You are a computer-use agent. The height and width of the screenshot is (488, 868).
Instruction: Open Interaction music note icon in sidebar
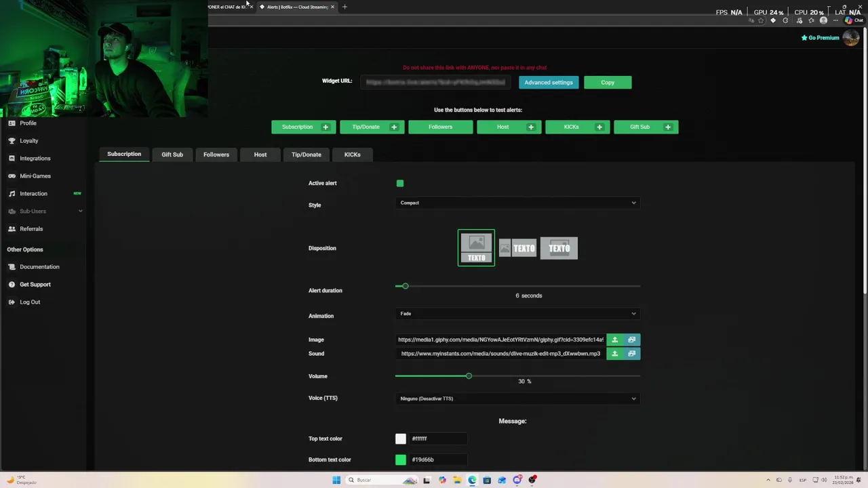pyautogui.click(x=12, y=194)
